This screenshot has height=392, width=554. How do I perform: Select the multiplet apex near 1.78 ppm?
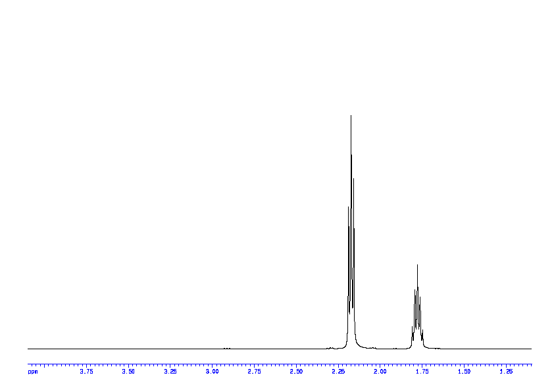point(417,265)
